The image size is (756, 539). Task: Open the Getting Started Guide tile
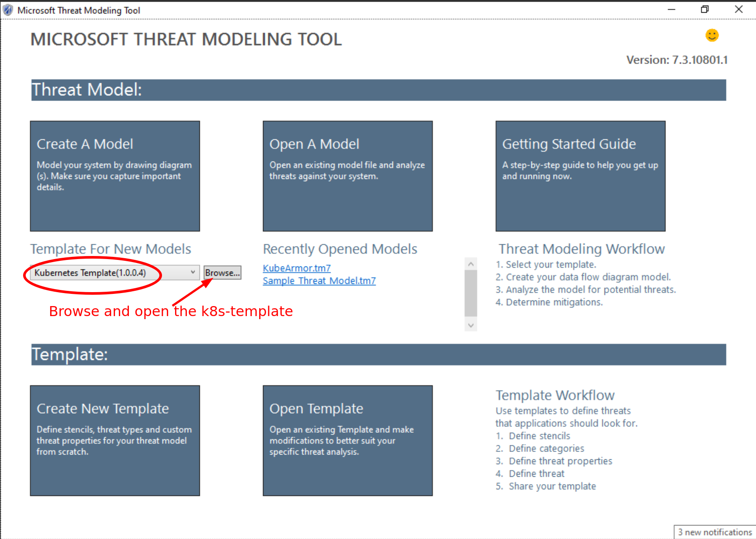pos(580,176)
